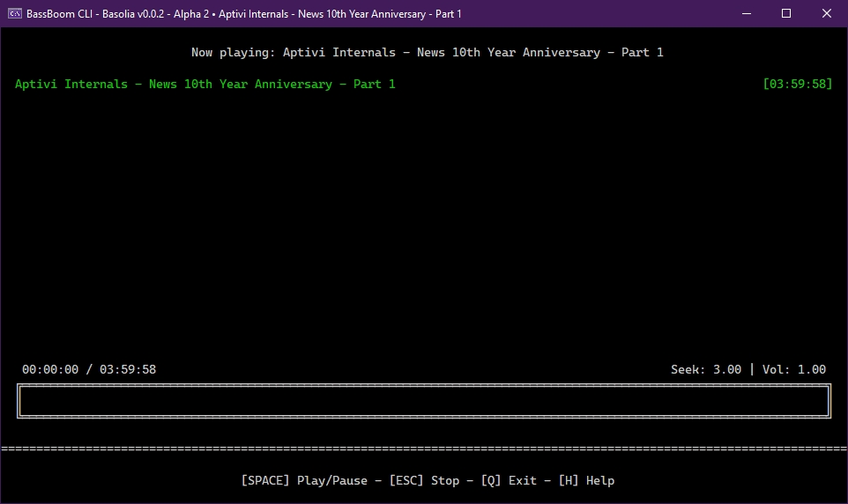Click the Now playing header text

point(427,52)
